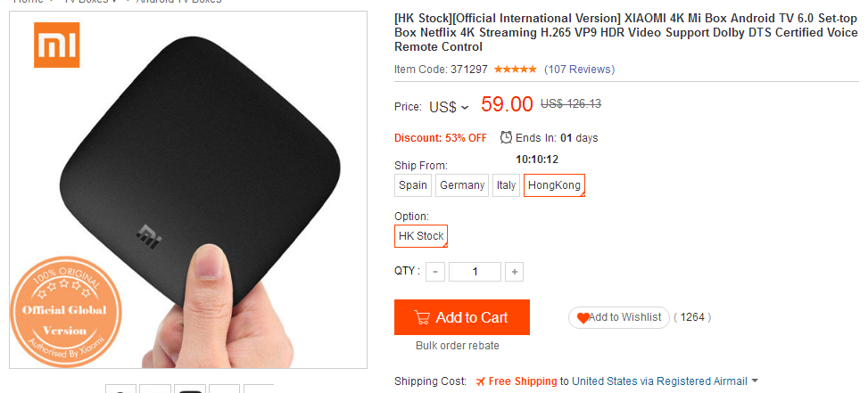Click the Official Global Version badge
This screenshot has height=393, width=868.
coord(63,311)
